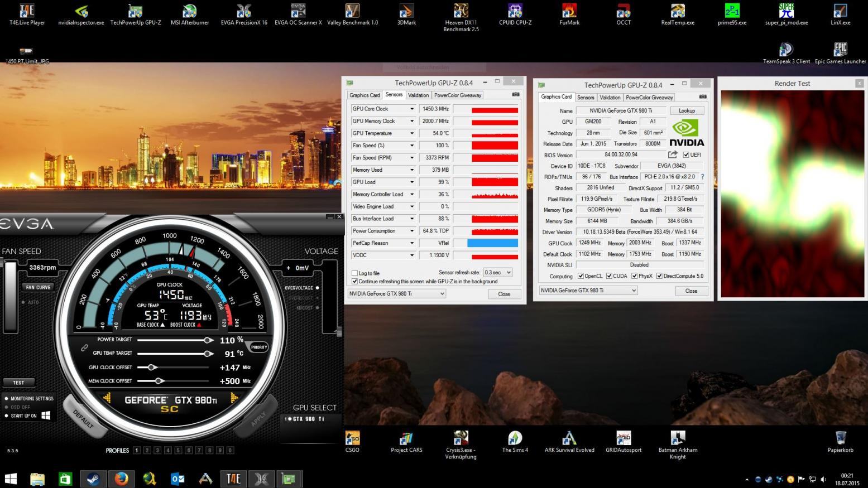Open Validation tab in Sensors window
This screenshot has height=488, width=868.
(418, 95)
